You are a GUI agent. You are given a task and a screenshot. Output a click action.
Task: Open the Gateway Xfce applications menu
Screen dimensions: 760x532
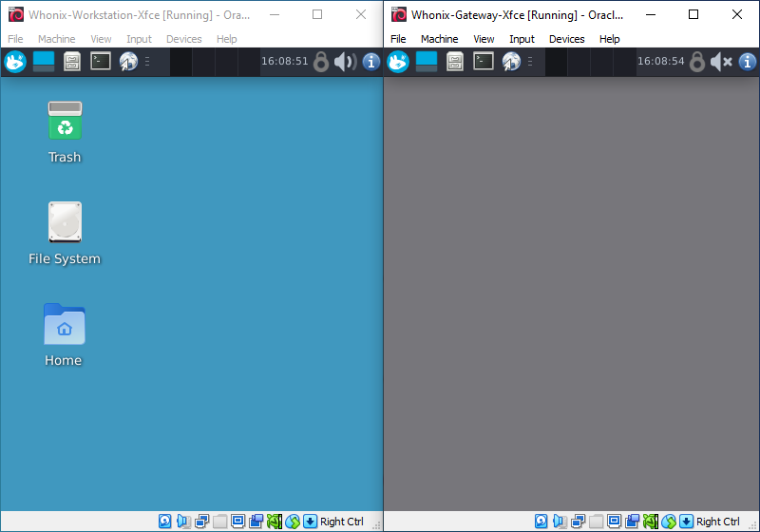point(399,62)
